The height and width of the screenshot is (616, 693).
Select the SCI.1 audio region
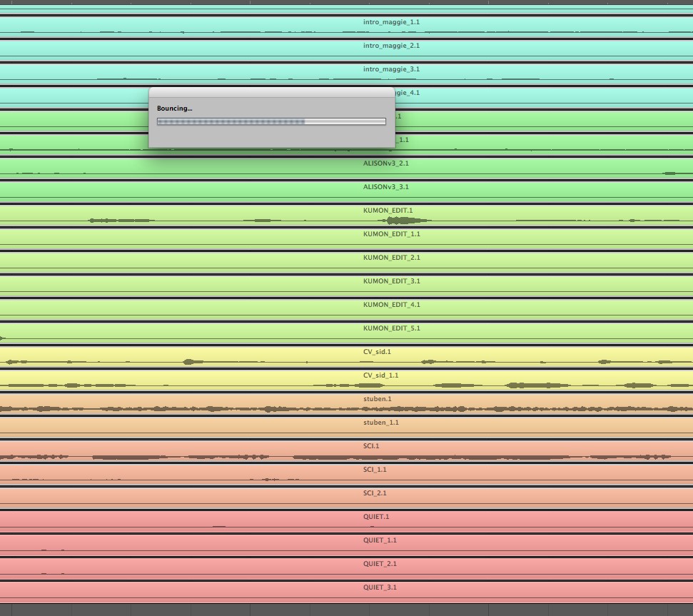371,450
